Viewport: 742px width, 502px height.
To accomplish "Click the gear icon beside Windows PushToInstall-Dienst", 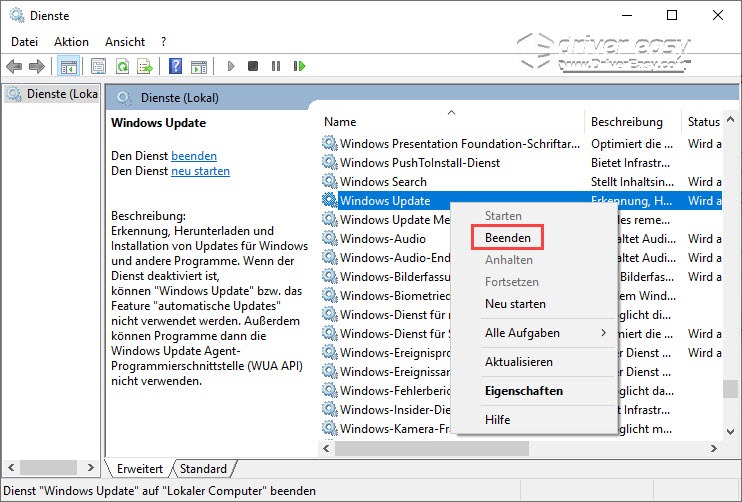I will coord(329,162).
